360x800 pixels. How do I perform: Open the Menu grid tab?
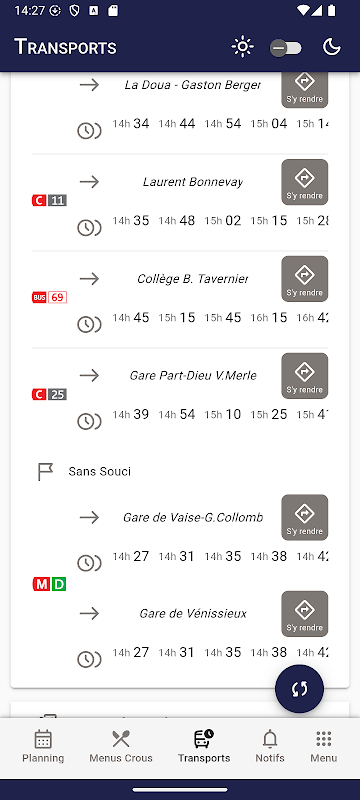point(324,746)
